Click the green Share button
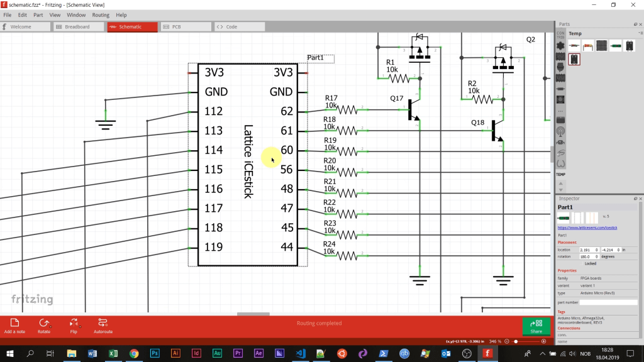 tap(536, 326)
